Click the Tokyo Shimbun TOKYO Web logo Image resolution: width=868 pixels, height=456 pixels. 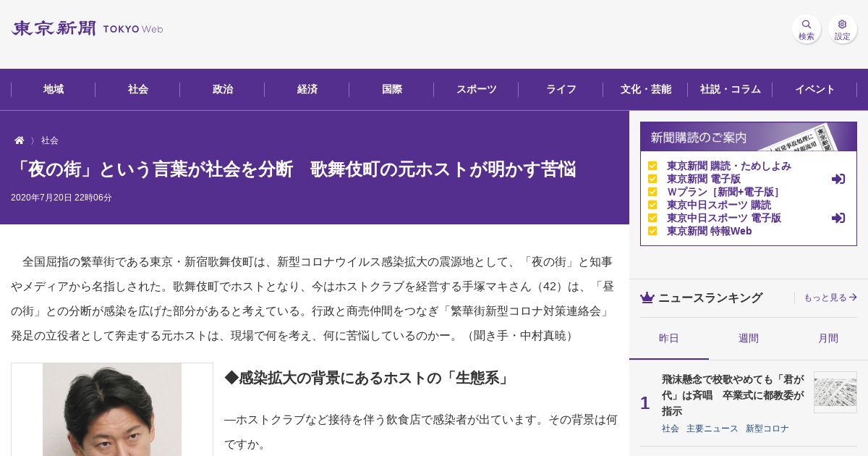87,29
